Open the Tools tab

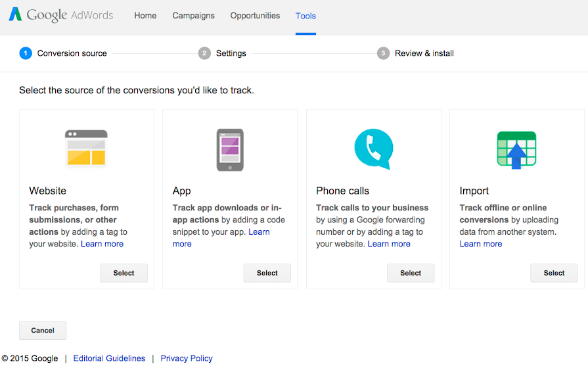coord(305,16)
